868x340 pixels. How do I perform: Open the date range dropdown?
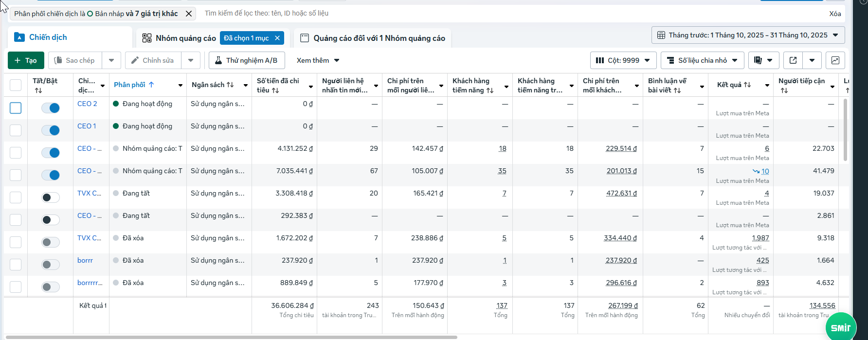[x=748, y=35]
